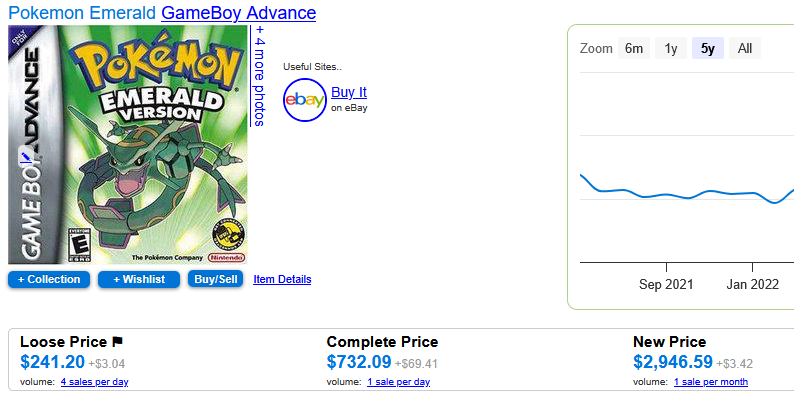Select the 6m zoom range
This screenshot has width=794, height=395.
[x=634, y=49]
